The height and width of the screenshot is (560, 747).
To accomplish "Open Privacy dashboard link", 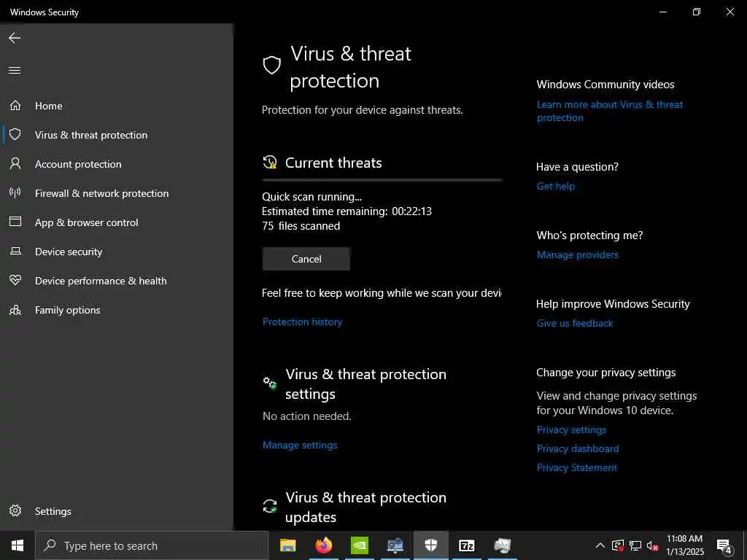I will pos(578,448).
